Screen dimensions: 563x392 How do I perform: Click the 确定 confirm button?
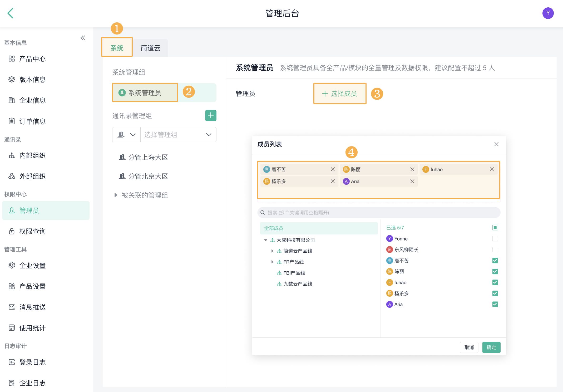click(x=491, y=347)
